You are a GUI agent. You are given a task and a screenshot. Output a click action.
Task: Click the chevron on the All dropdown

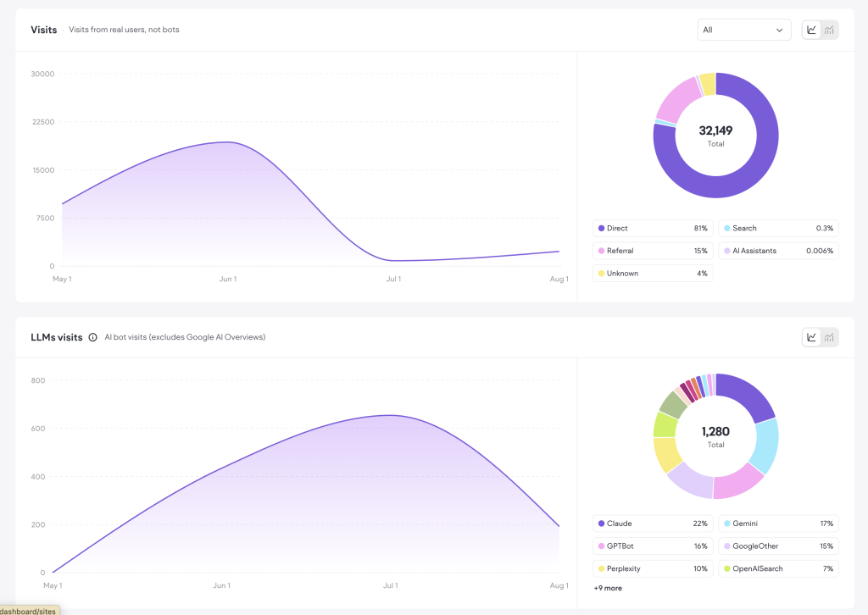pos(780,30)
